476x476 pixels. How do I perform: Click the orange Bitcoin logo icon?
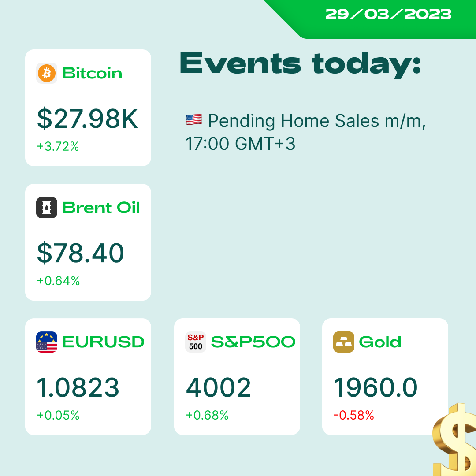coord(46,73)
